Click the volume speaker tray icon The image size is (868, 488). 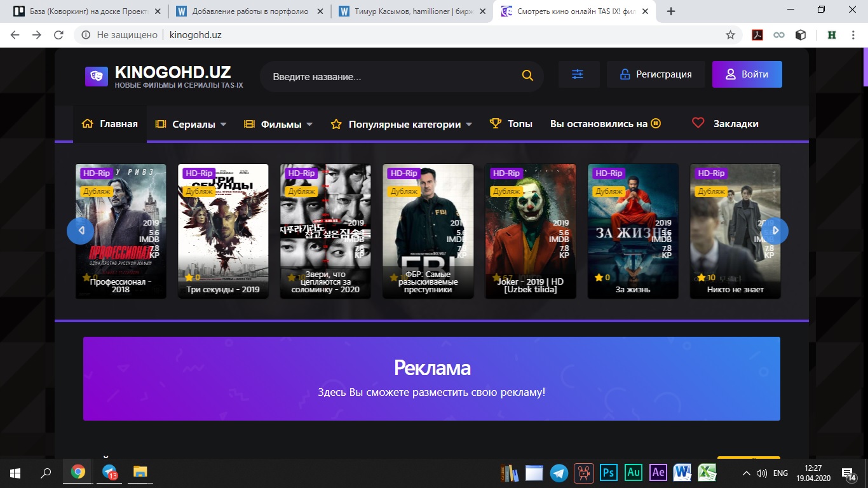[763, 473]
